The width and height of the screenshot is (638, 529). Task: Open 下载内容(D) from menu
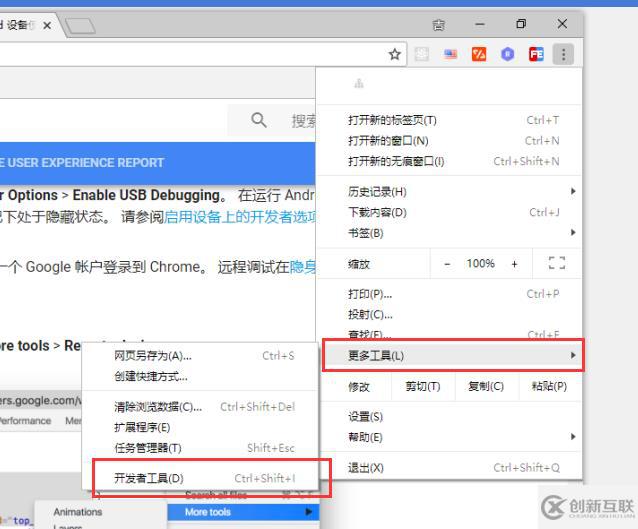449,212
